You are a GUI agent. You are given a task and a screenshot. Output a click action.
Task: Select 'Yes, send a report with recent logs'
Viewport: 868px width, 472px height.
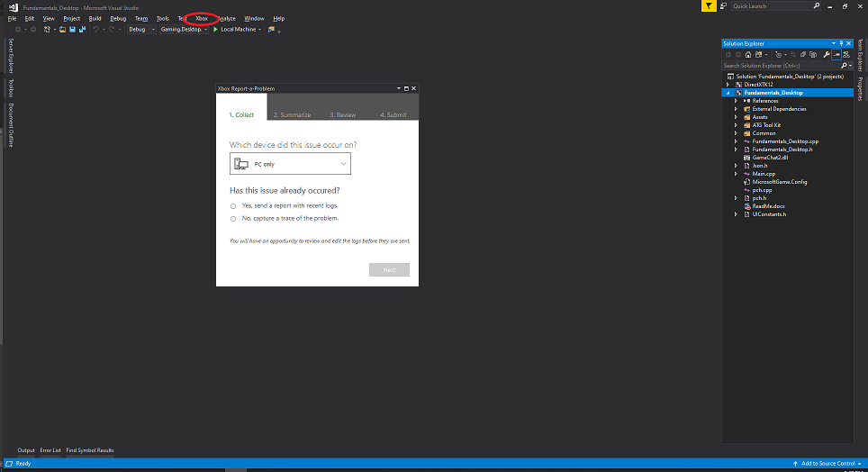(233, 206)
